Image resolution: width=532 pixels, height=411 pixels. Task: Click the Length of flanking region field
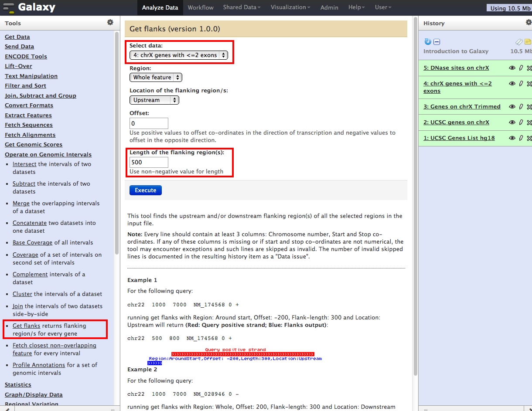pos(149,162)
